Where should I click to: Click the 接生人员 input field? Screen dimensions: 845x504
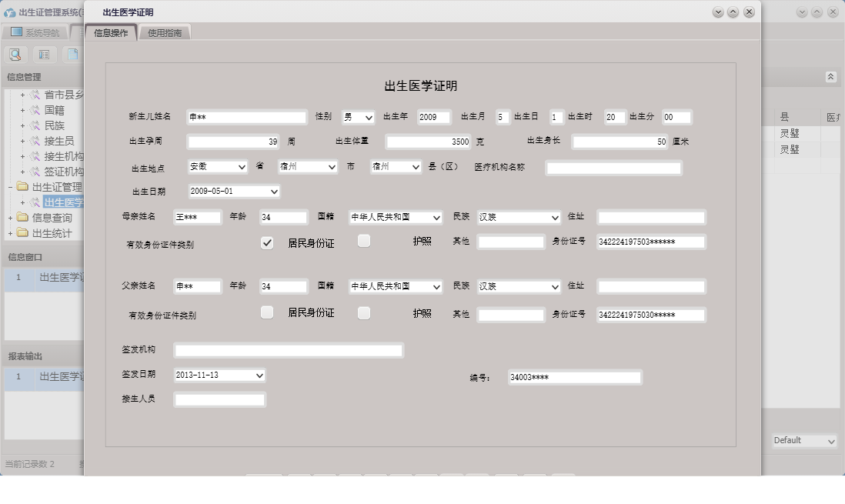tap(219, 399)
